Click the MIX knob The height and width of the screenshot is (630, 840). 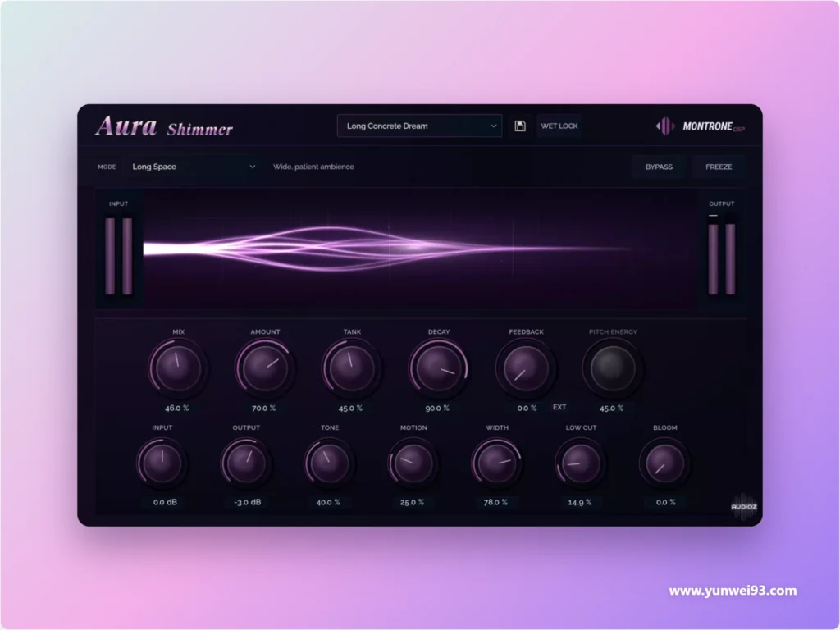[x=176, y=368]
